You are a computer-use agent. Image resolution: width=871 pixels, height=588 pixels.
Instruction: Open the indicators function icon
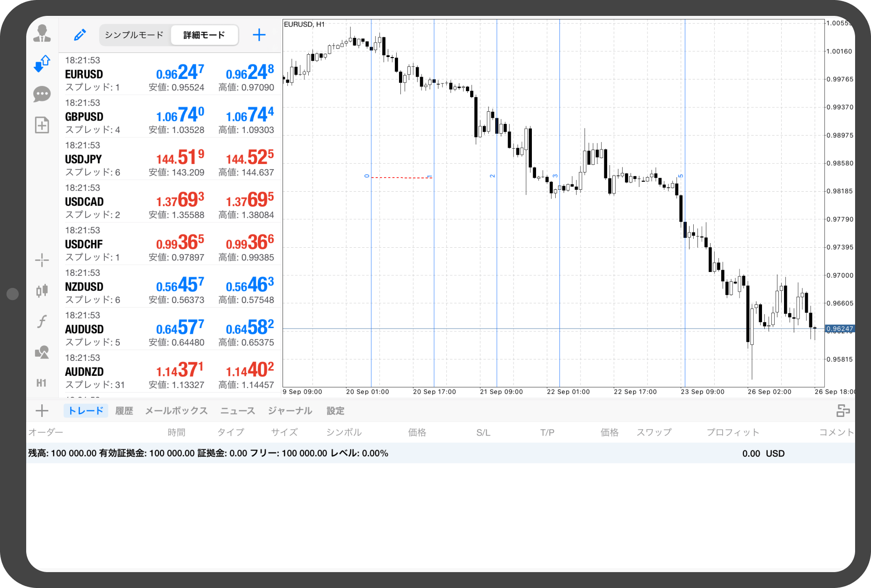tap(42, 322)
